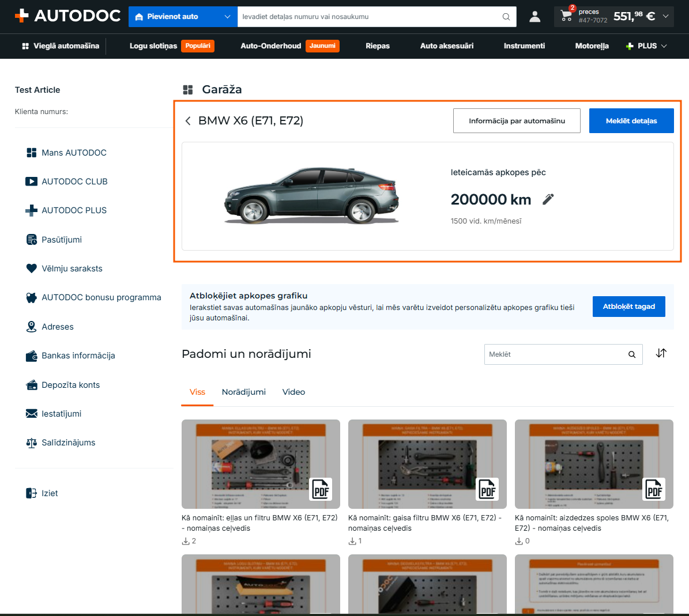
Task: Click Iestatījumi envelope icon
Action: coord(31,414)
